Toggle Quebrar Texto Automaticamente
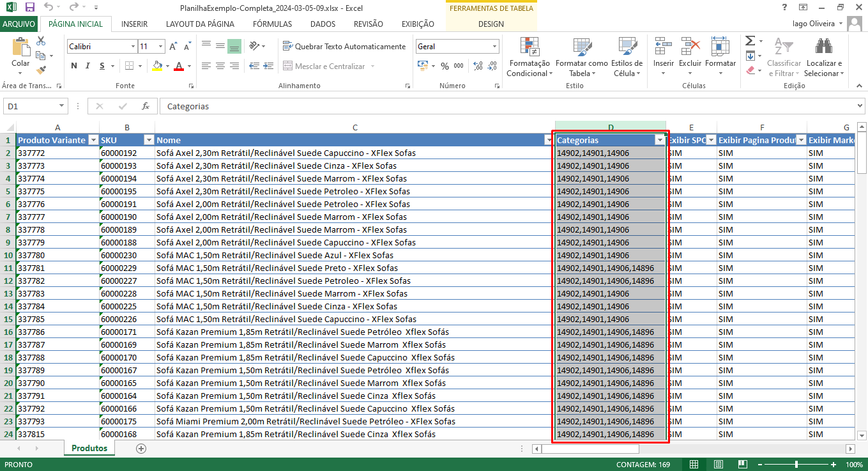Image resolution: width=868 pixels, height=471 pixels. [x=344, y=47]
